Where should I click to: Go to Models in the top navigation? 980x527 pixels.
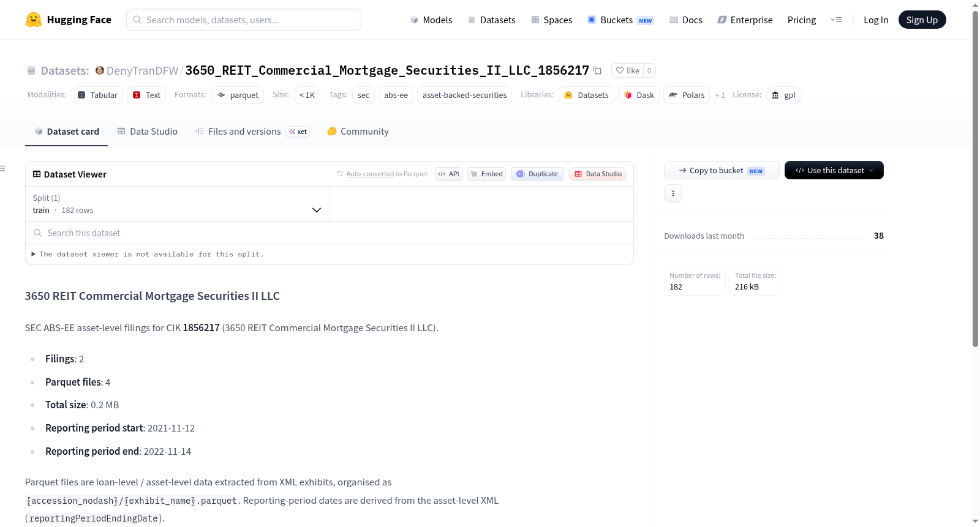[431, 20]
